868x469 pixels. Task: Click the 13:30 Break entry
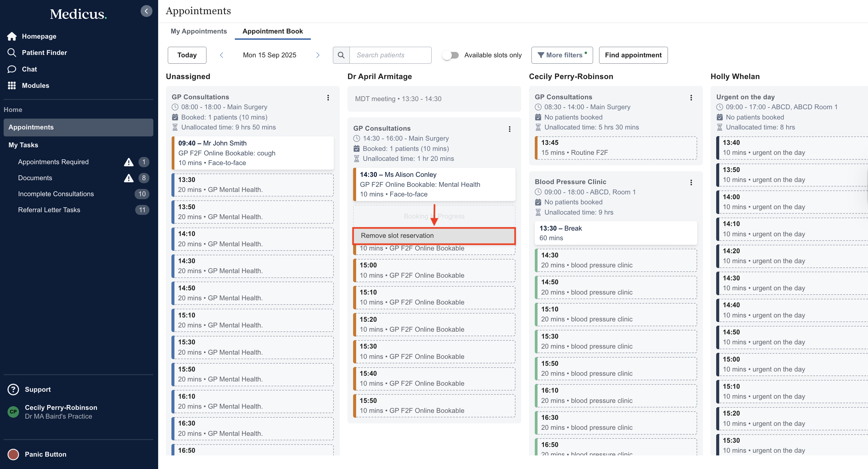coord(616,233)
